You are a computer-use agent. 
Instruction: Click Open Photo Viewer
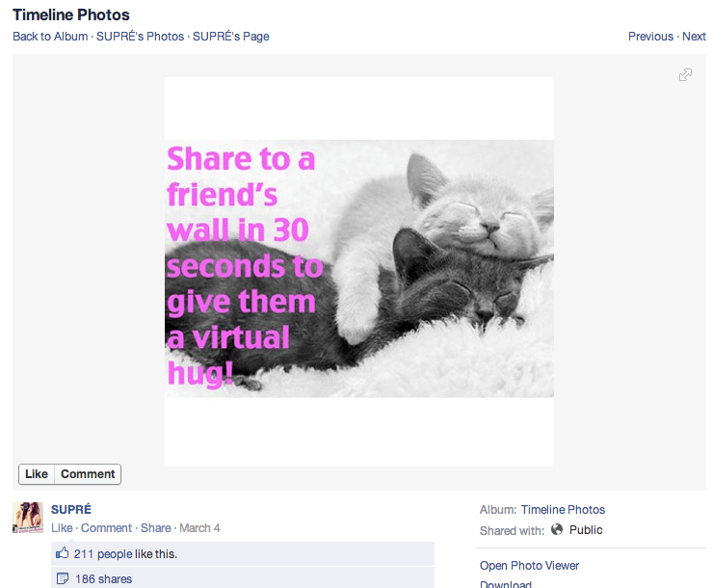pos(529,566)
